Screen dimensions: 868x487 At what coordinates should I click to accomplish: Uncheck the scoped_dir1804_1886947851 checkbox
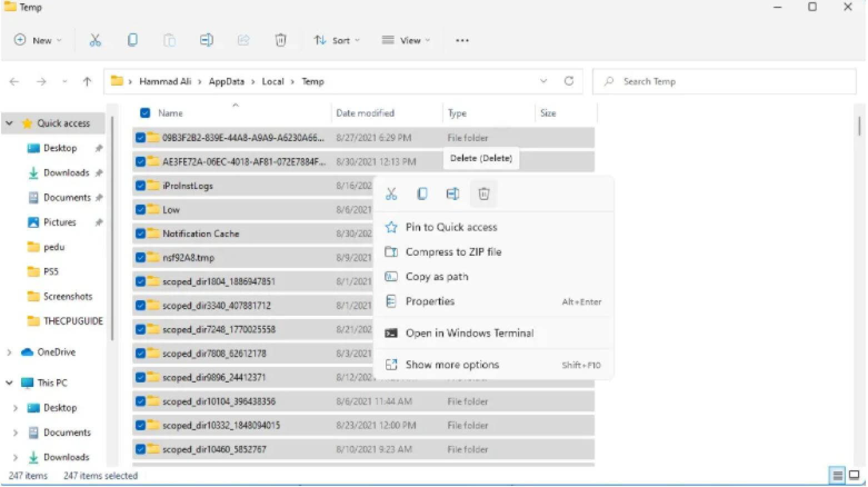point(141,281)
